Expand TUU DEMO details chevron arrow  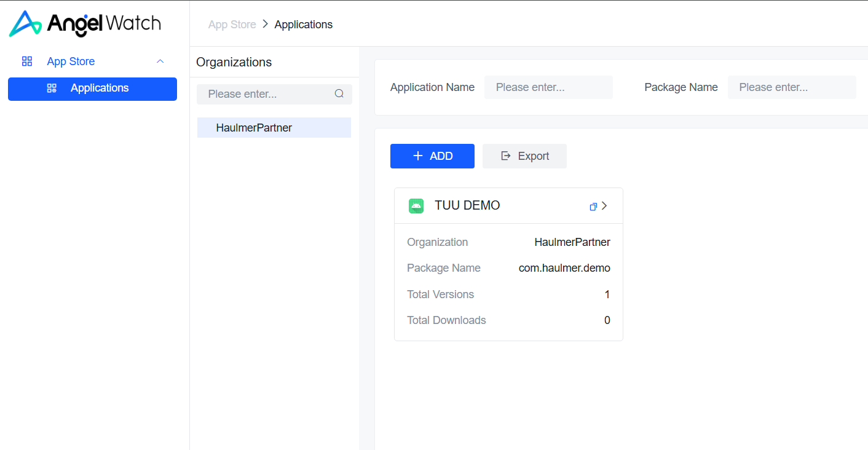tap(604, 206)
